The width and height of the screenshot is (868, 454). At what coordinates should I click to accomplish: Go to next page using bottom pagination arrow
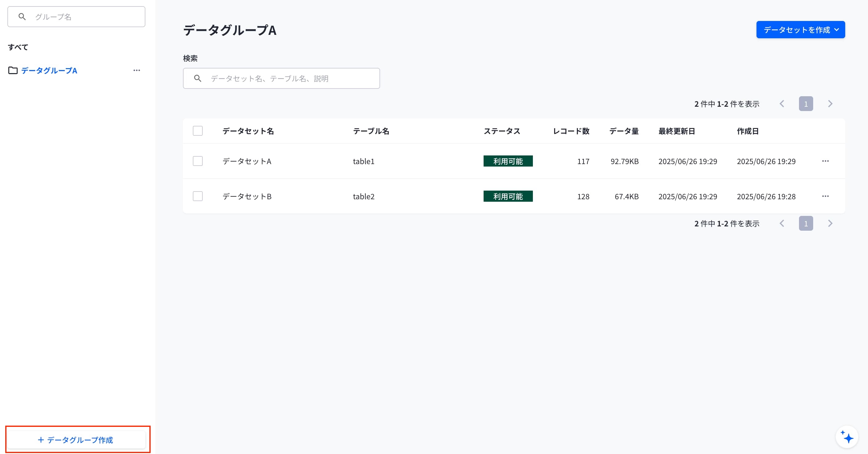(x=830, y=223)
